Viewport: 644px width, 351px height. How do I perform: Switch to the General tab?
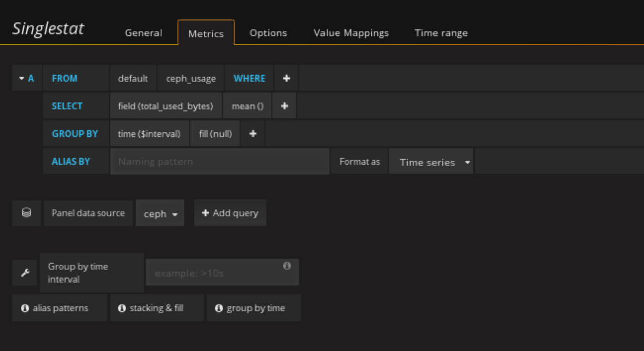coord(143,33)
